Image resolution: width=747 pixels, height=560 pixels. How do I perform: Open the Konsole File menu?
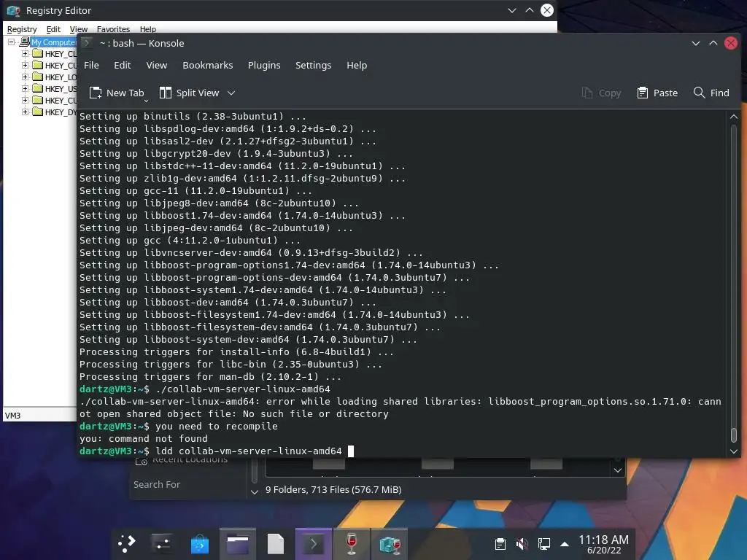91,65
